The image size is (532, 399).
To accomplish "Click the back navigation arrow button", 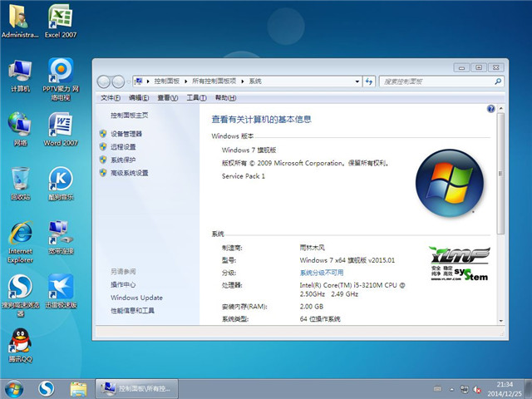I will (103, 81).
